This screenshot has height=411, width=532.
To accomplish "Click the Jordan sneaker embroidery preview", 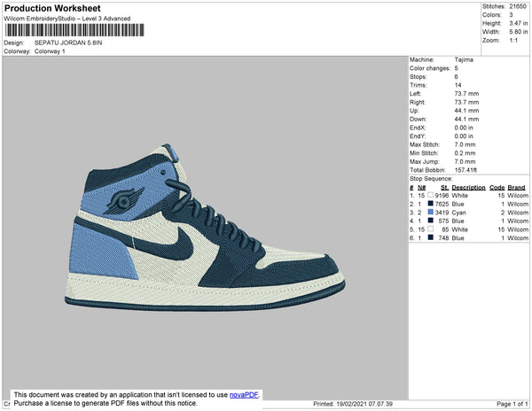I will [x=205, y=228].
